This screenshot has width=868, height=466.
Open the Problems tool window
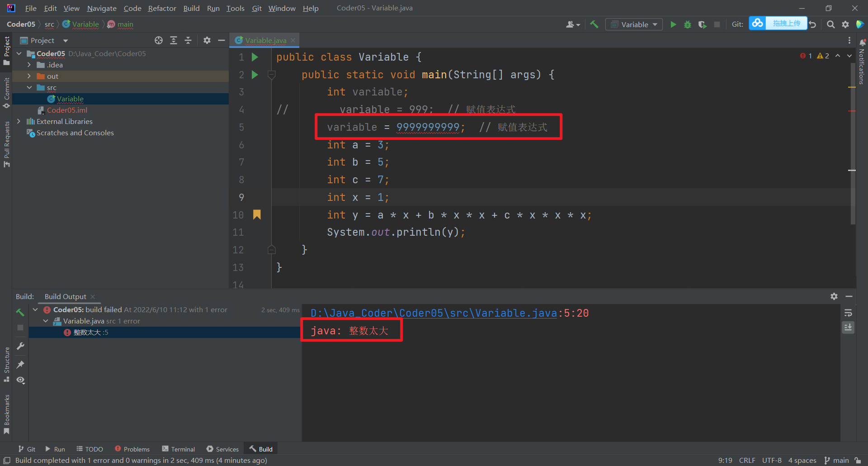132,449
